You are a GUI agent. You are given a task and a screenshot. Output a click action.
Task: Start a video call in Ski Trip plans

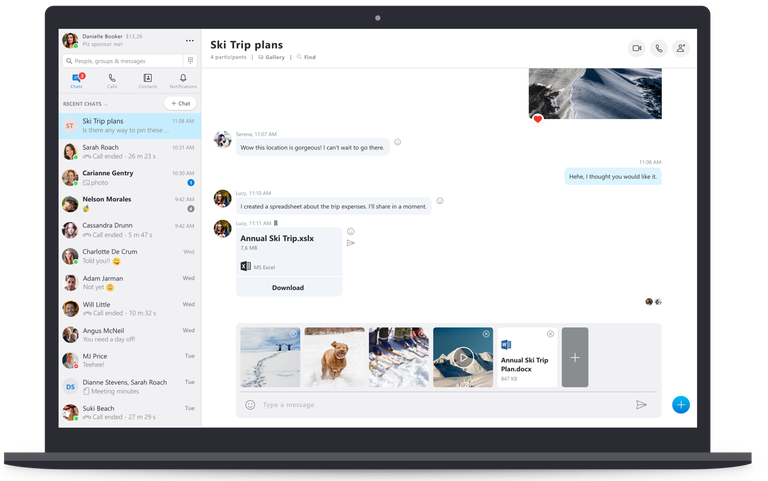[637, 48]
